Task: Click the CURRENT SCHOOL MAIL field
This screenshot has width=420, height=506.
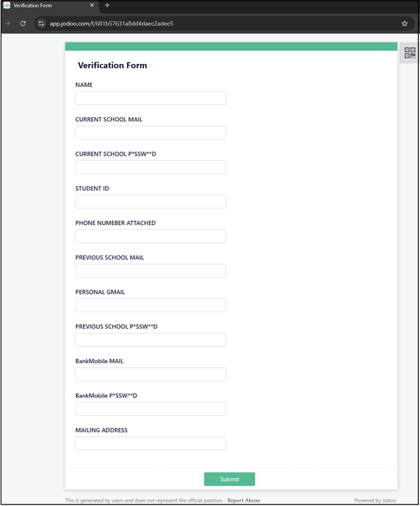Action: 150,133
